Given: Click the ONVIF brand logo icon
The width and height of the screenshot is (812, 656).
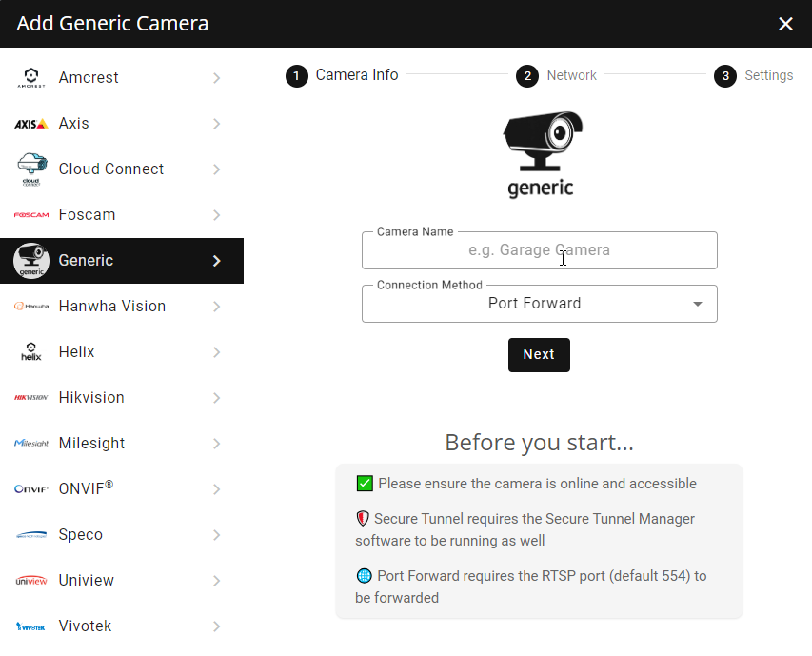Looking at the screenshot, I should [x=31, y=488].
